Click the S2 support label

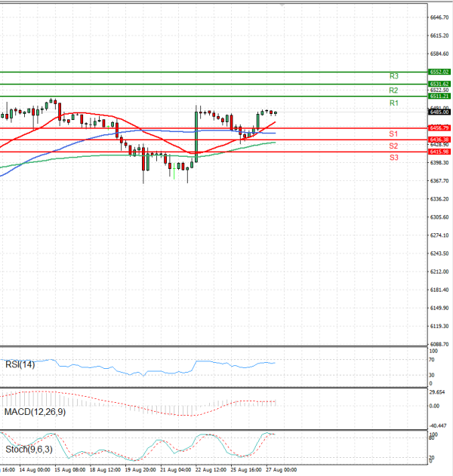393,146
